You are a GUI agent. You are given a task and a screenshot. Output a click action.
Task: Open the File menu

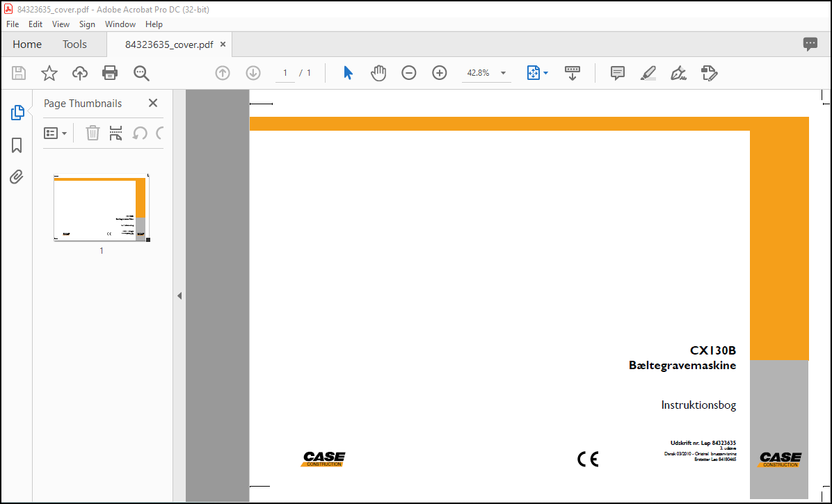[x=13, y=24]
